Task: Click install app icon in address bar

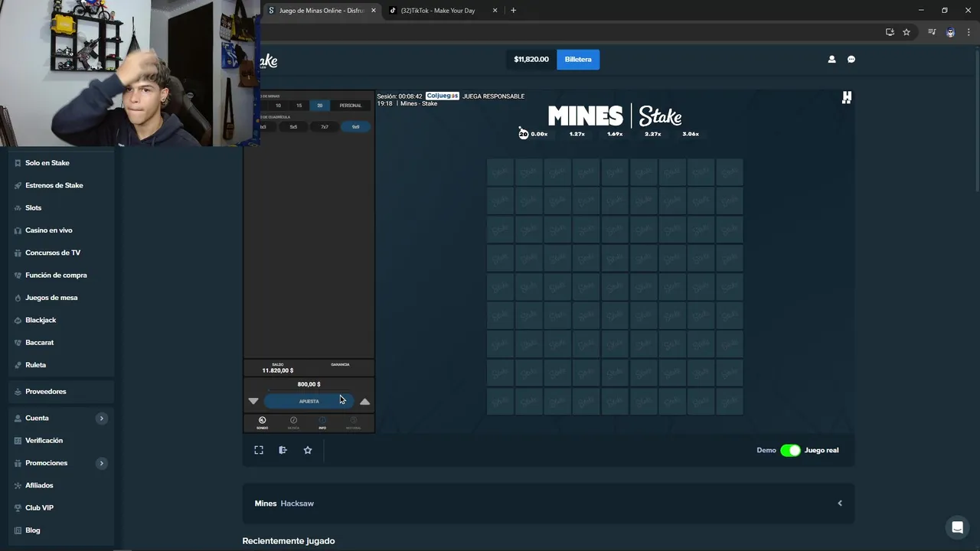Action: (x=890, y=32)
